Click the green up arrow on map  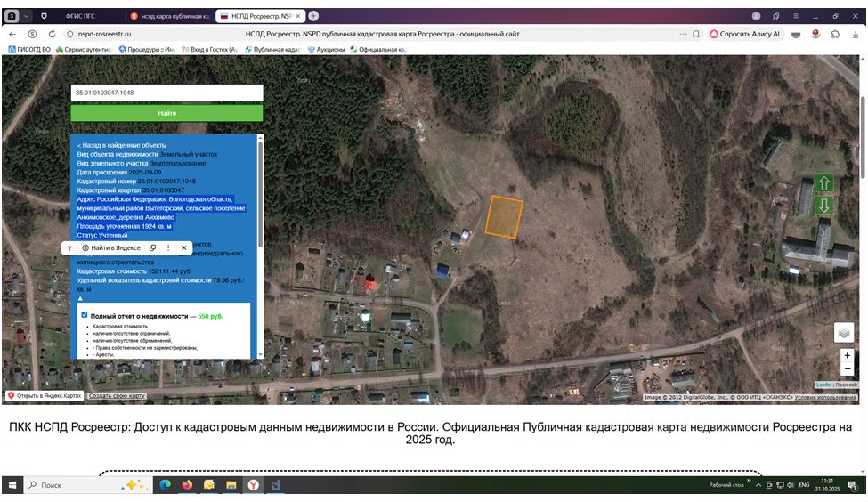[x=823, y=183]
